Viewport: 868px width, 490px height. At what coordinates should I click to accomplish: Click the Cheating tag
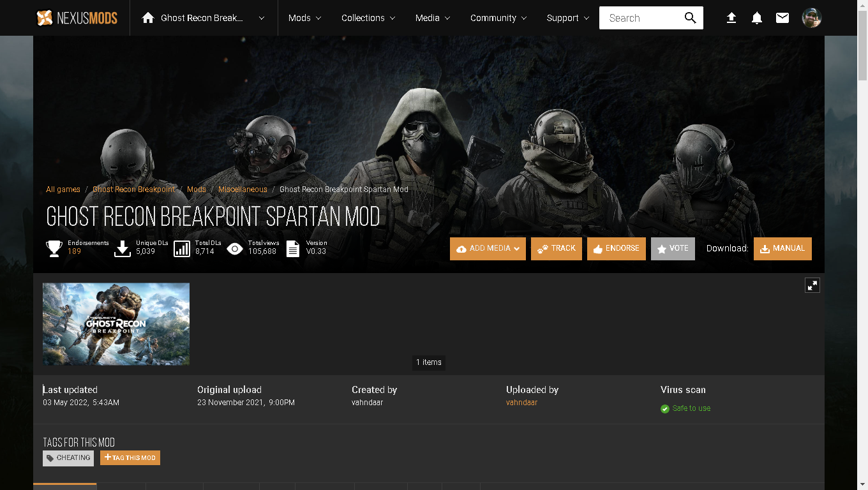[x=68, y=458]
